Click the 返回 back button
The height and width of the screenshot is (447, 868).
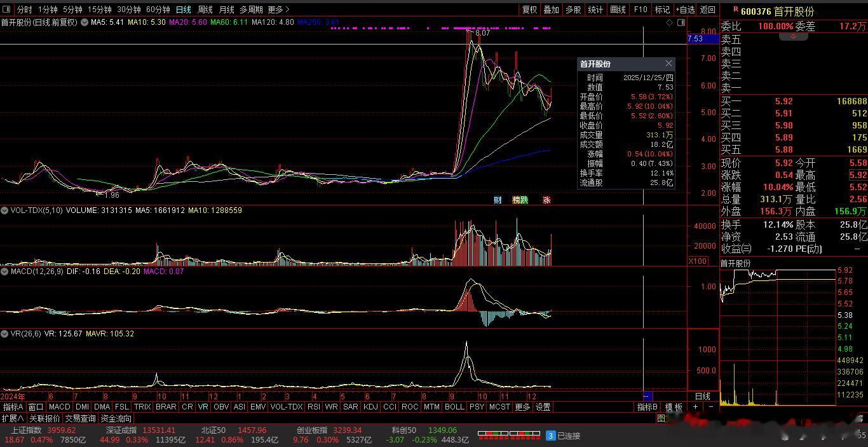click(x=707, y=10)
